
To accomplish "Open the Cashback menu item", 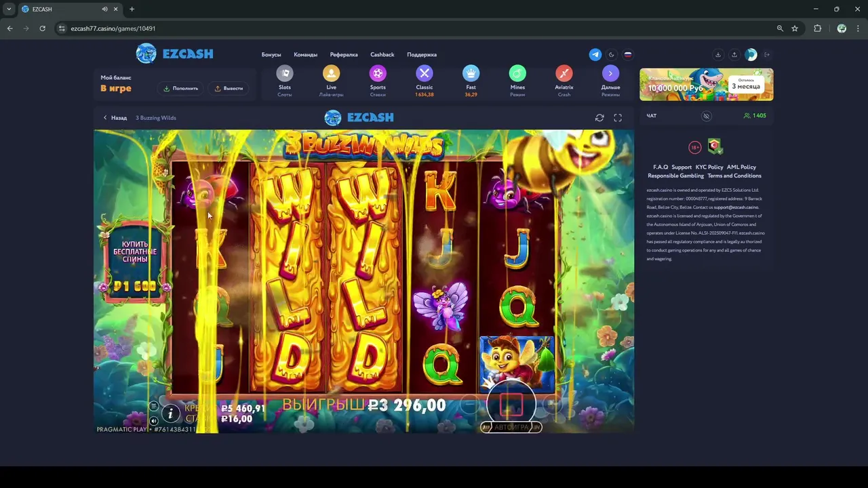I will [382, 55].
